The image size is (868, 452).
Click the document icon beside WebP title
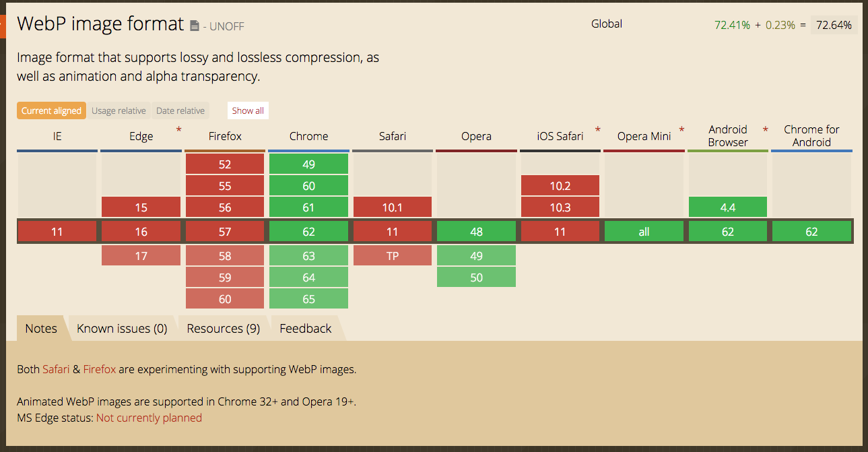[195, 26]
